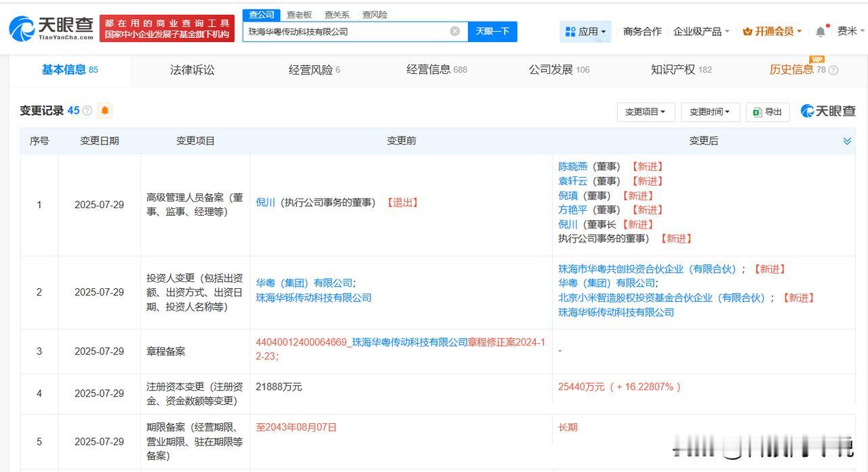Open the 企业级产品 dropdown
Screen dimensions: 868x472
click(701, 31)
